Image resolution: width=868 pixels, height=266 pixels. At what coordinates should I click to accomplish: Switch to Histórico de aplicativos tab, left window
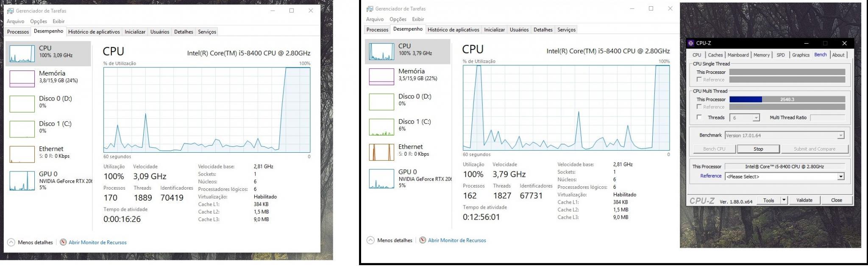[94, 32]
